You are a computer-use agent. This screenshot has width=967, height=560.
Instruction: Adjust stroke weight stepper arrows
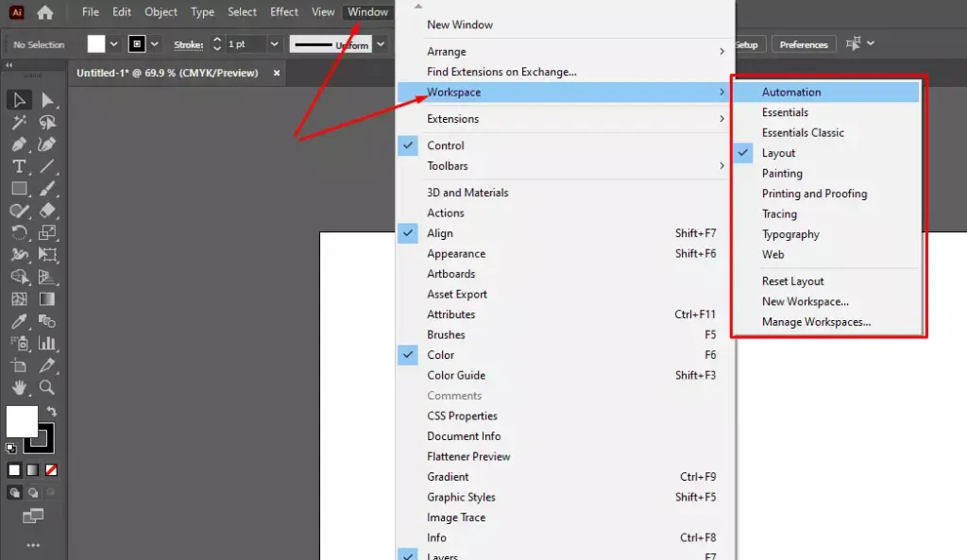pos(216,44)
